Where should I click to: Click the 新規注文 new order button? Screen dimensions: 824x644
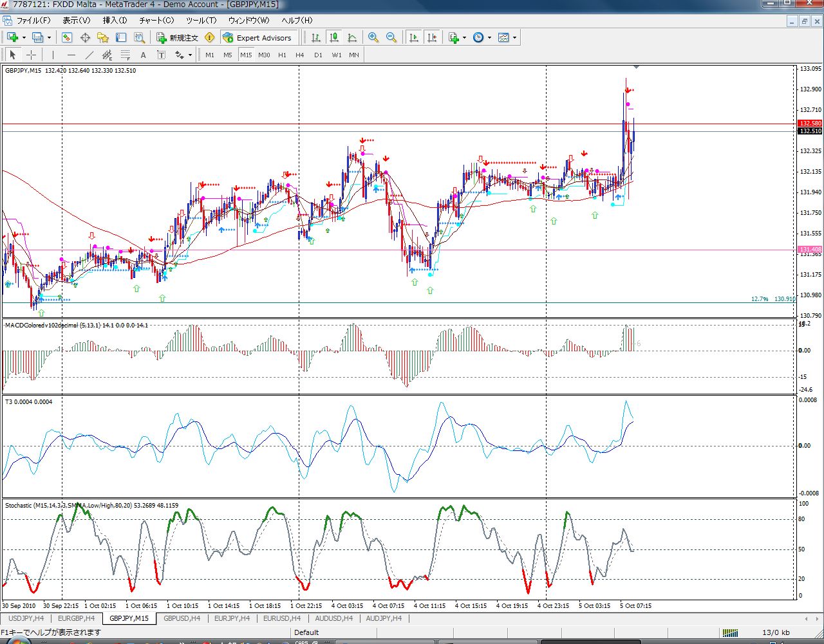tap(178, 38)
